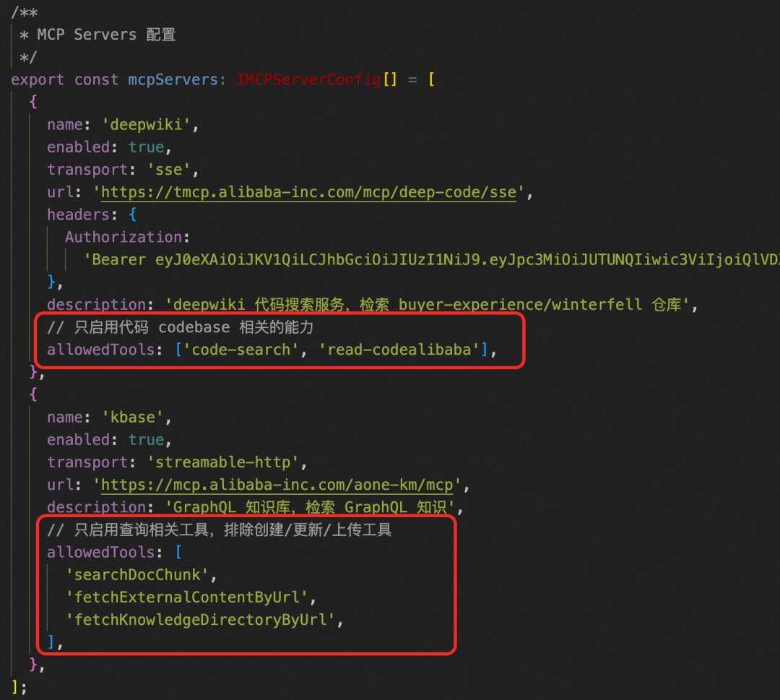
Task: Click the MCP Servers comment header line
Action: 97,35
